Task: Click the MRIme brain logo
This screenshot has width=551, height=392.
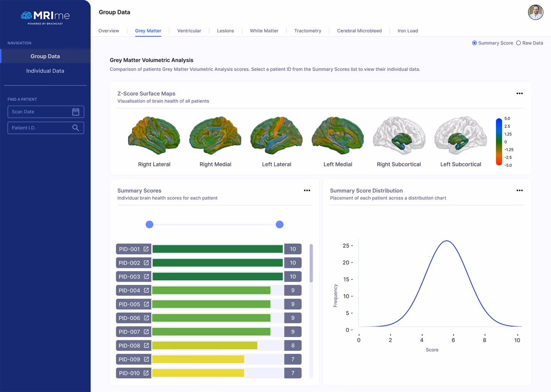Action: [x=26, y=16]
